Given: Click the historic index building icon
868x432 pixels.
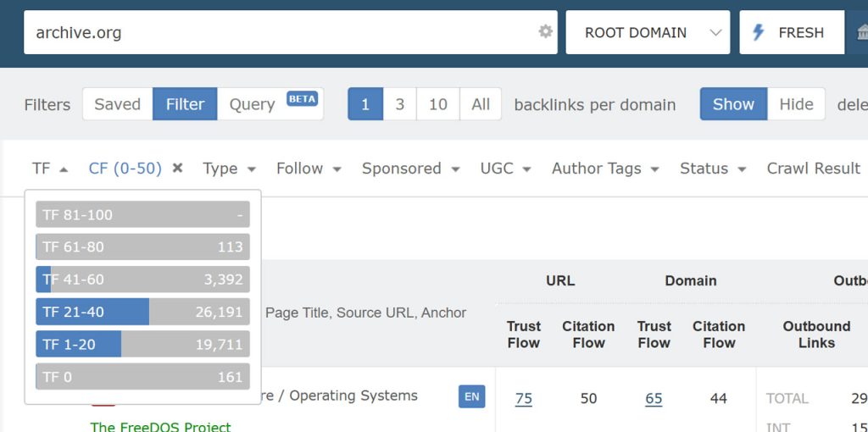Looking at the screenshot, I should point(862,32).
